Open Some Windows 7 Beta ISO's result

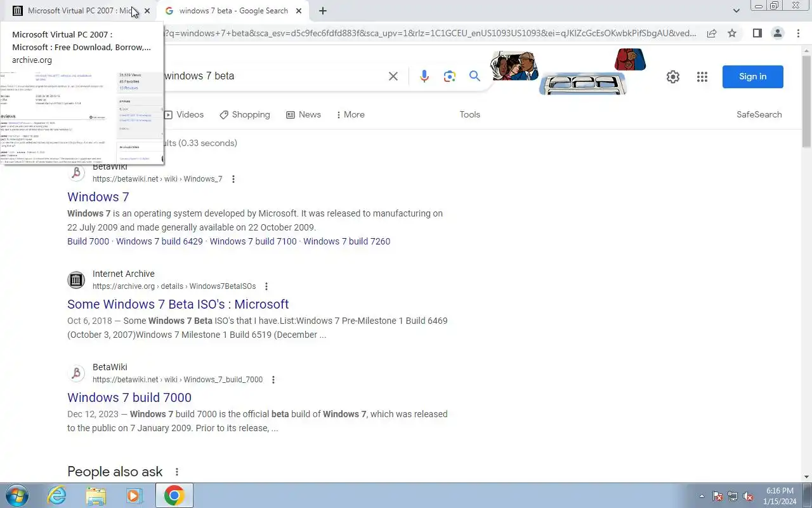click(x=178, y=304)
